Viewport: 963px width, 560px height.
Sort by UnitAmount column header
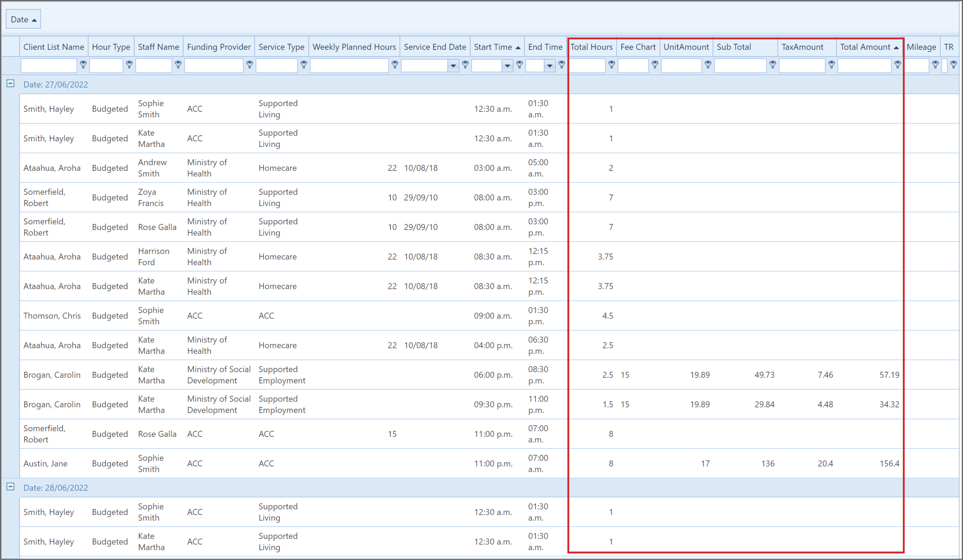point(686,47)
